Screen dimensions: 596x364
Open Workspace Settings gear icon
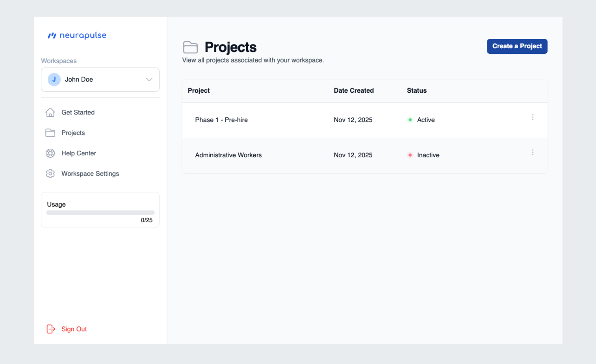pos(50,173)
